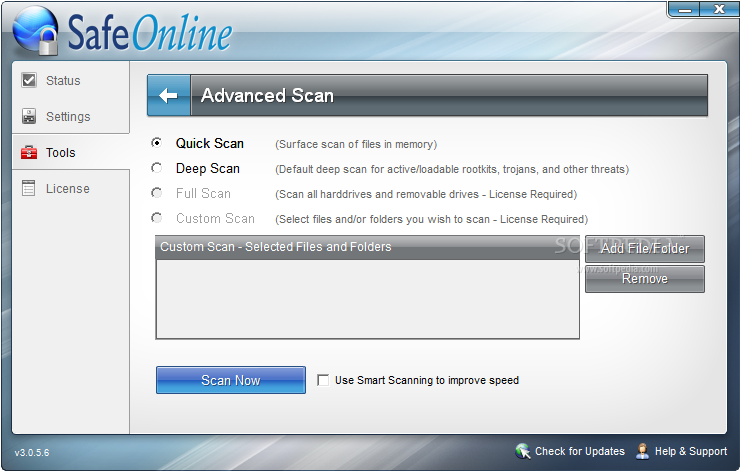This screenshot has width=741, height=472.
Task: Close the SafeOnline window
Action: [x=719, y=9]
